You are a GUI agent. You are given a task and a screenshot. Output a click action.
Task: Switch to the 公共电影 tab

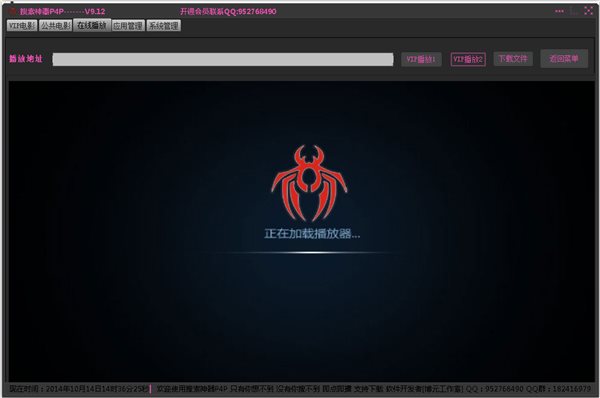coord(55,26)
